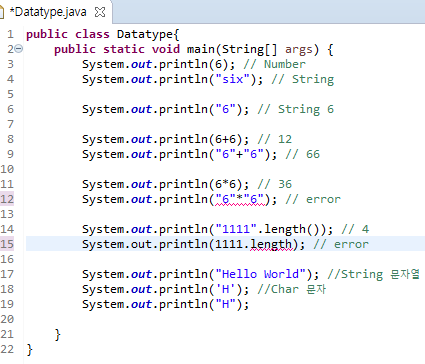Click the underlined "6"*"6" error expression
Viewport: 425px width, 364px height.
click(240, 199)
